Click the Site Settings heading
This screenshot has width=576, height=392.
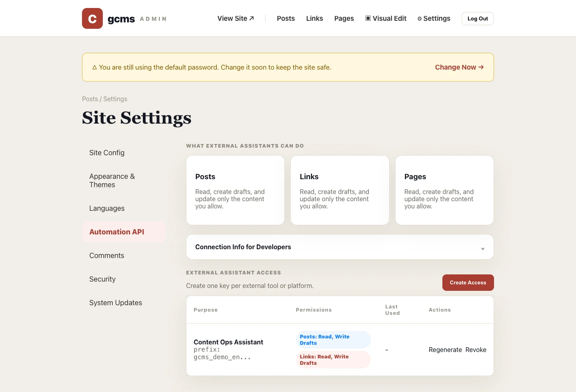137,118
